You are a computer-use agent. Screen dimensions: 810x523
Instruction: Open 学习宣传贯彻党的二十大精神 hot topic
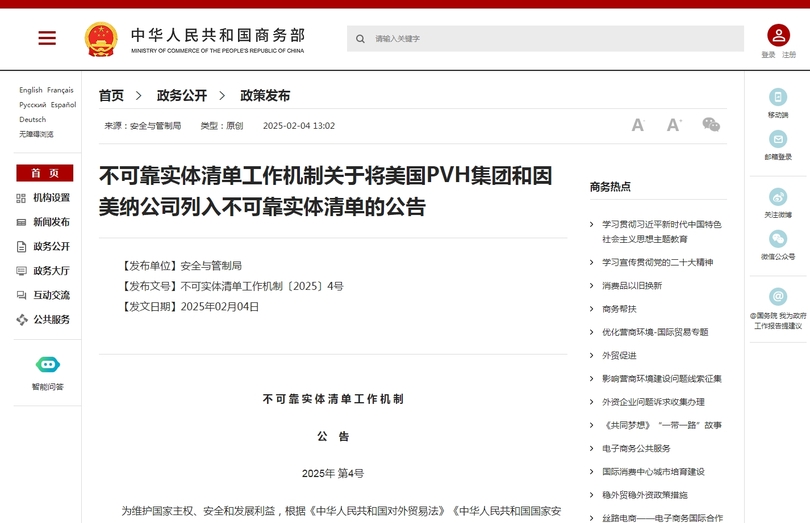[658, 263]
